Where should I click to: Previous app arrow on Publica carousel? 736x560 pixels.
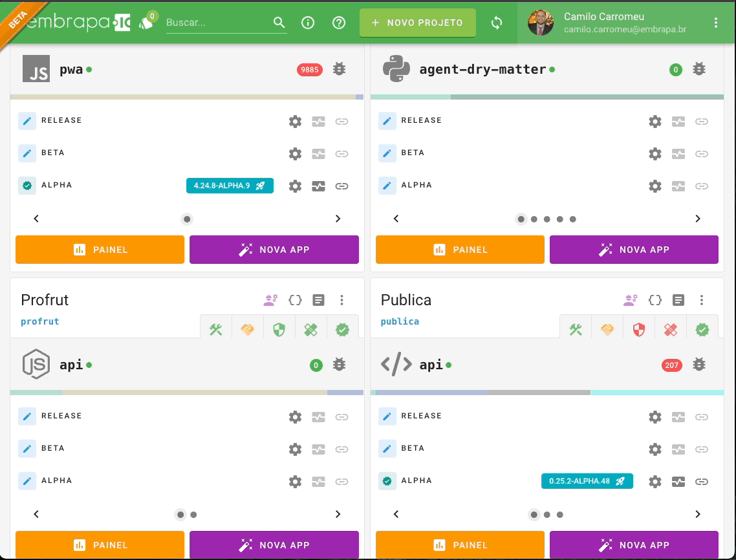pos(396,515)
